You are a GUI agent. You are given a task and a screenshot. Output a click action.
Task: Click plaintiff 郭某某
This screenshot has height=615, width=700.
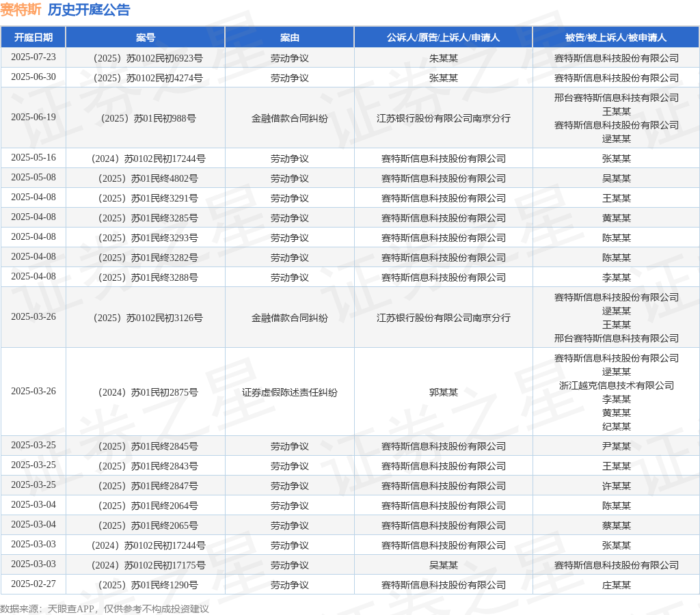(443, 392)
